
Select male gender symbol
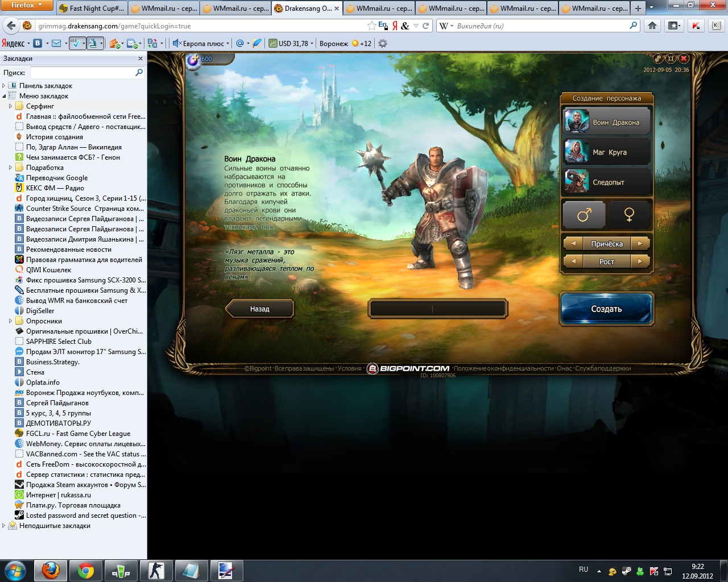click(x=584, y=214)
